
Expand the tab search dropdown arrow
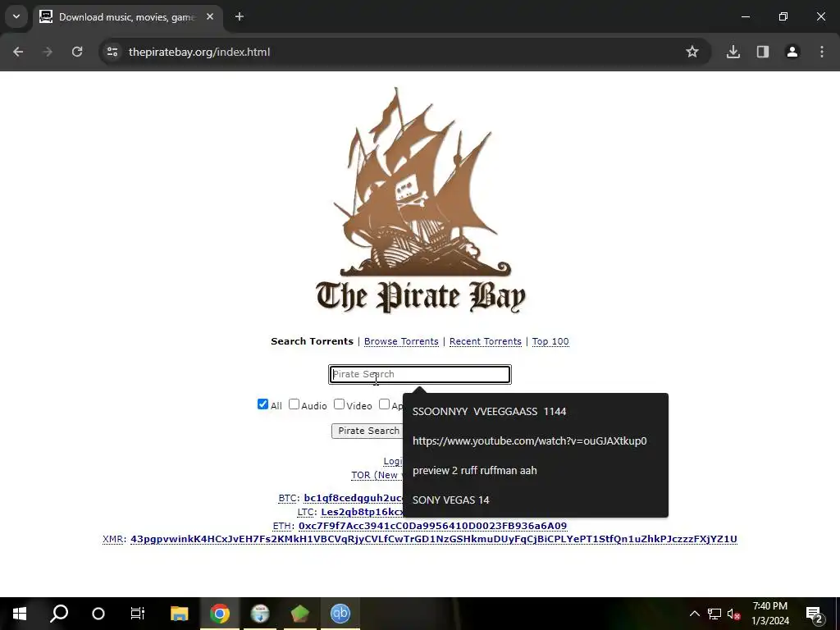pyautogui.click(x=16, y=16)
